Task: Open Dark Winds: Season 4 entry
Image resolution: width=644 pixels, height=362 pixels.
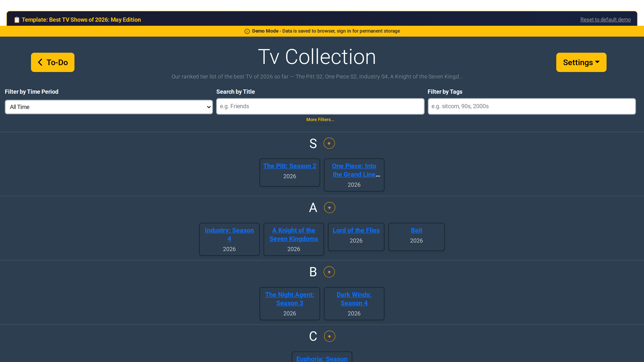Action: point(354,299)
